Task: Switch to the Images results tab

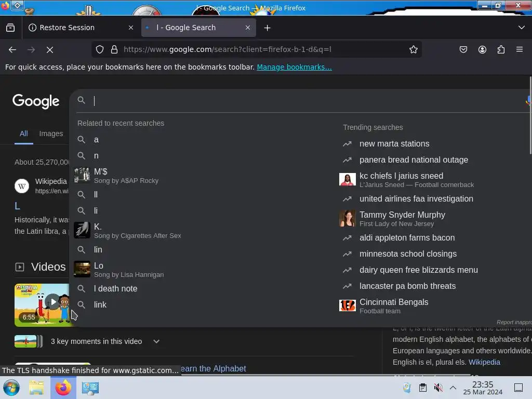Action: [51, 134]
